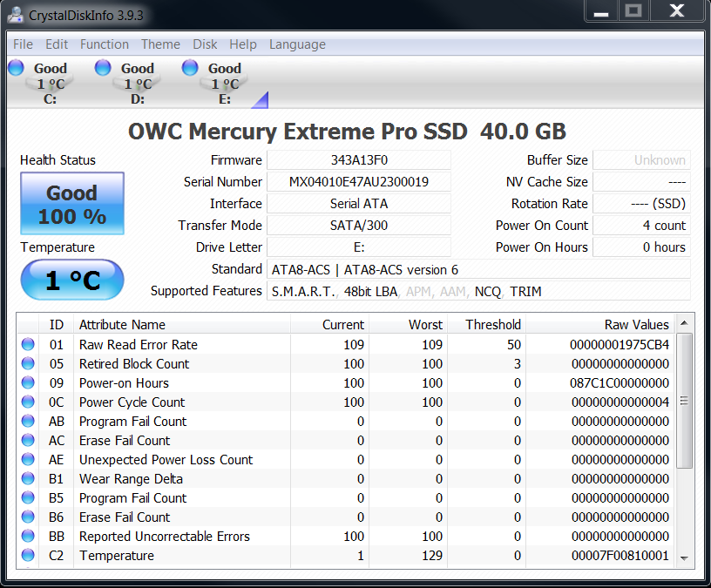Select drive E: status orb icon

coord(190,68)
